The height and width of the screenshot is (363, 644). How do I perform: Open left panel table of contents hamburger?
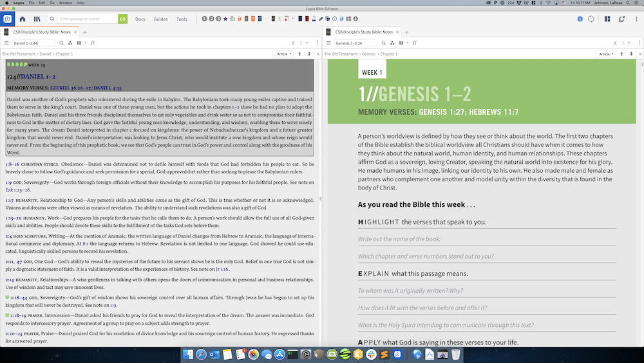click(6, 43)
